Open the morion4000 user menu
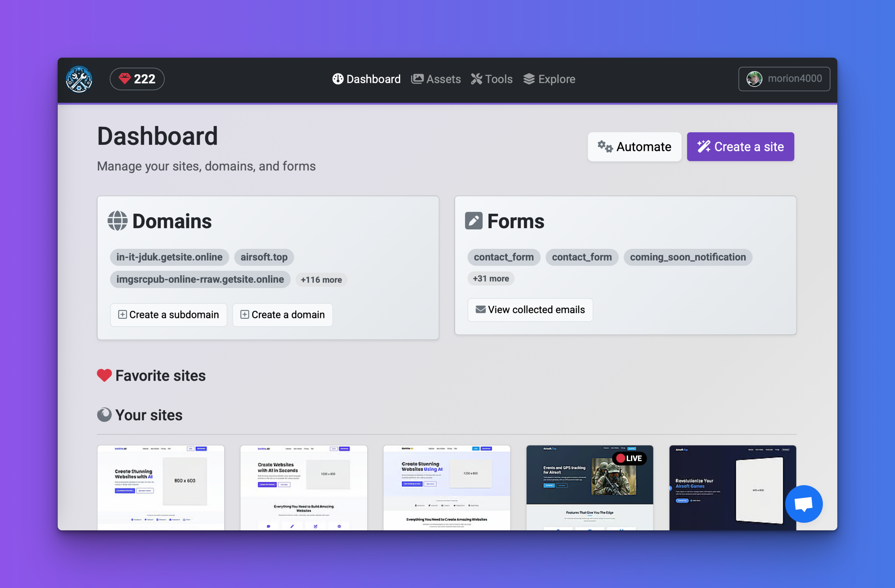The image size is (895, 588). pos(784,79)
